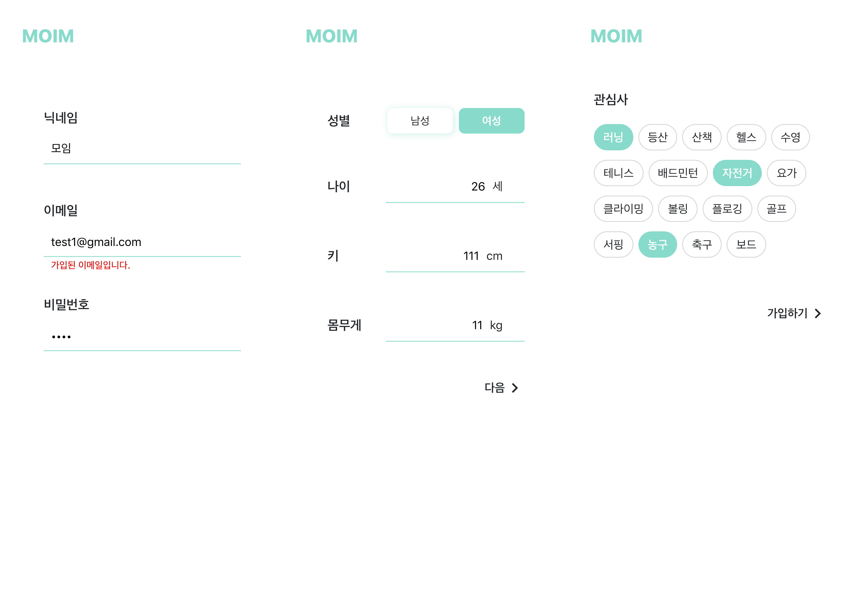Screen dimensions: 854x616
Task: Select the 수영 interest
Action: coord(790,137)
